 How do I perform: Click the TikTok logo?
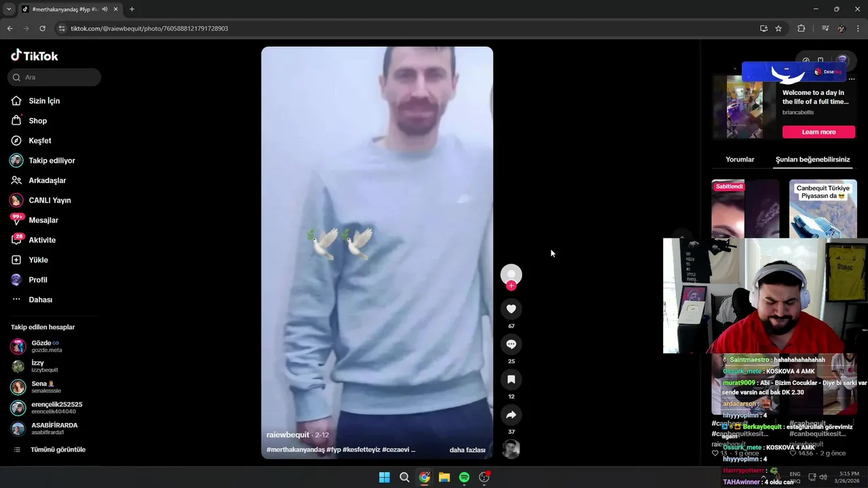click(35, 56)
